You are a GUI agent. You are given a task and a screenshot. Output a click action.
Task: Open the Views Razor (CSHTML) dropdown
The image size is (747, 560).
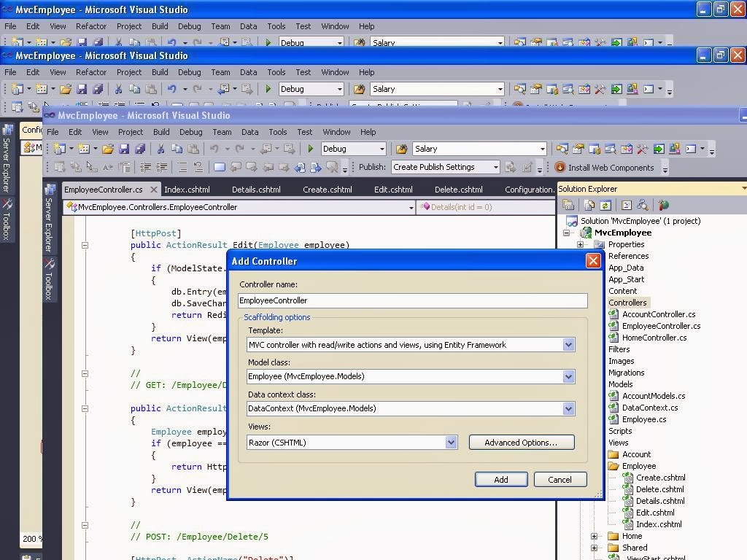click(451, 443)
